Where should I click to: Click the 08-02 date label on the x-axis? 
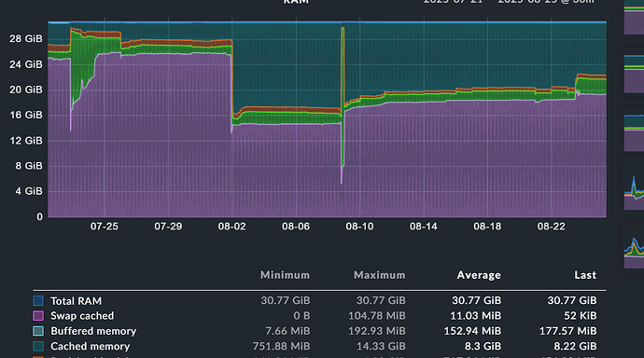232,227
